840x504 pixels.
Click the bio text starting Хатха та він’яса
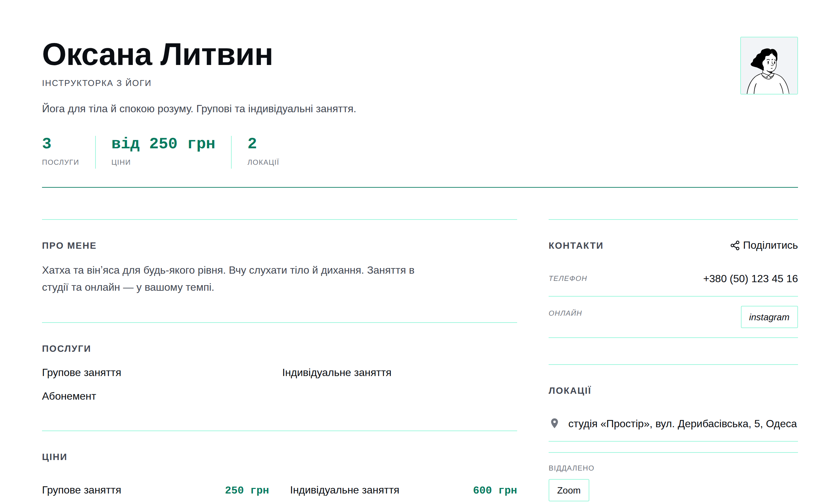pos(228,279)
